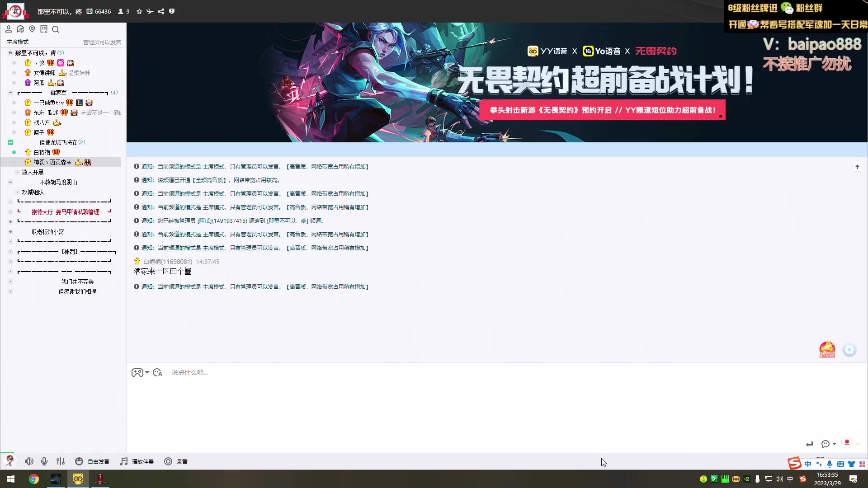Start recording with the 录音 button

(176, 461)
